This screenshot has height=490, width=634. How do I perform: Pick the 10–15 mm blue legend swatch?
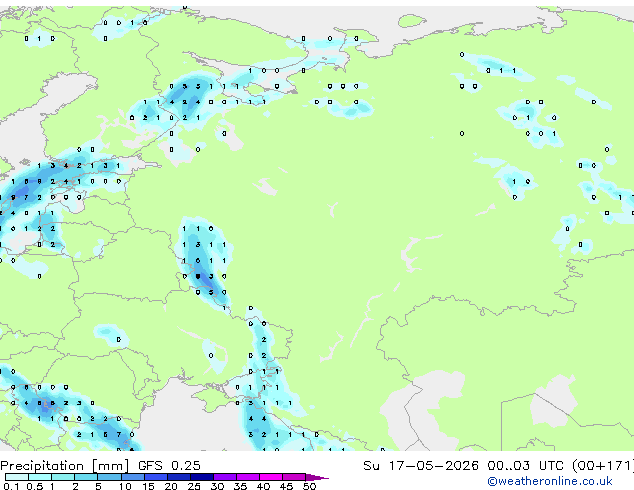[x=133, y=477]
